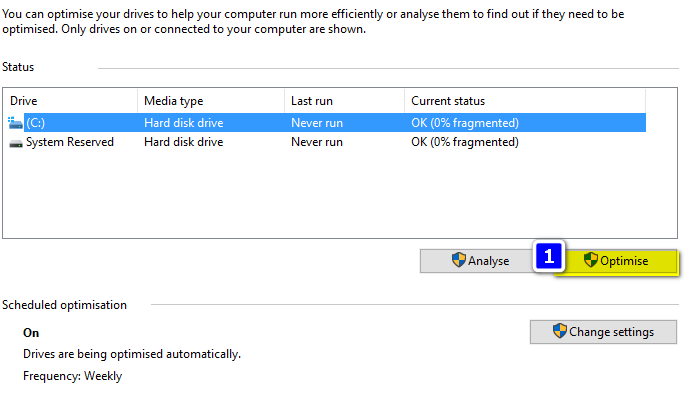Select the System Reserved drive row
This screenshot has width=686, height=396.
click(326, 142)
